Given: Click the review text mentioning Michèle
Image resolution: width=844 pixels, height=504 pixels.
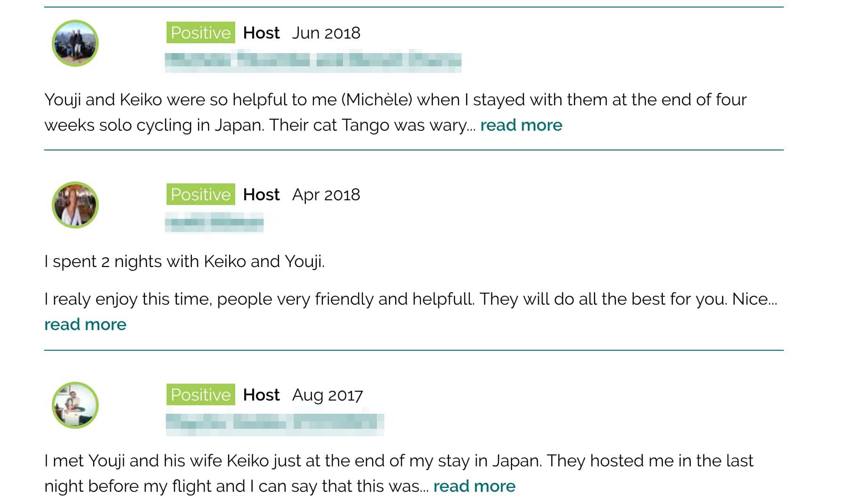Looking at the screenshot, I should [x=395, y=100].
